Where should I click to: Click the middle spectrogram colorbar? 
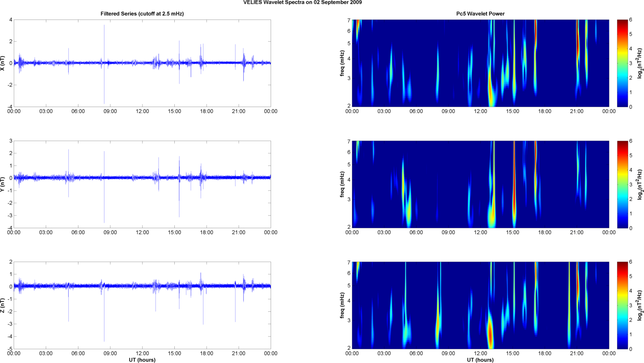[x=622, y=184]
